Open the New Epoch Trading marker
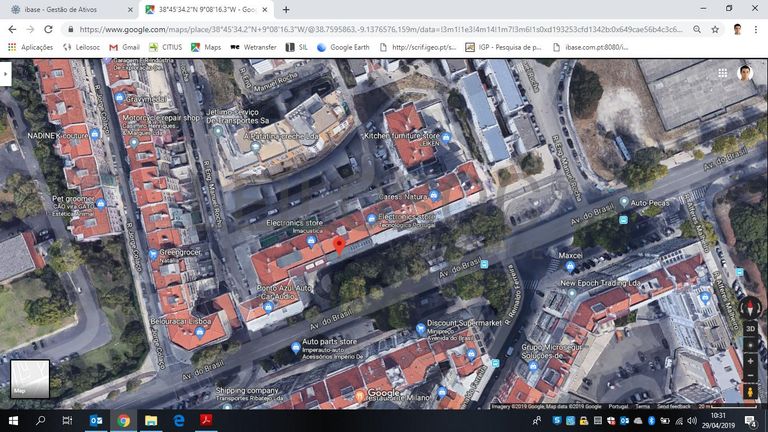The height and width of the screenshot is (432, 768). (x=572, y=293)
